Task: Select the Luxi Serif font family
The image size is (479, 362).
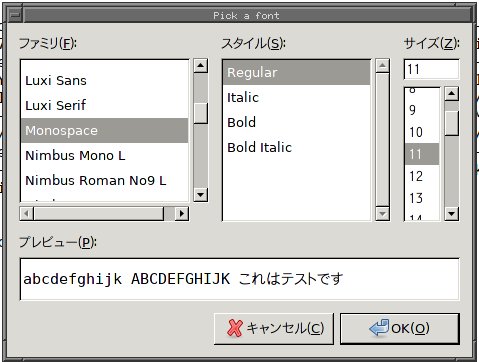Action: point(104,105)
